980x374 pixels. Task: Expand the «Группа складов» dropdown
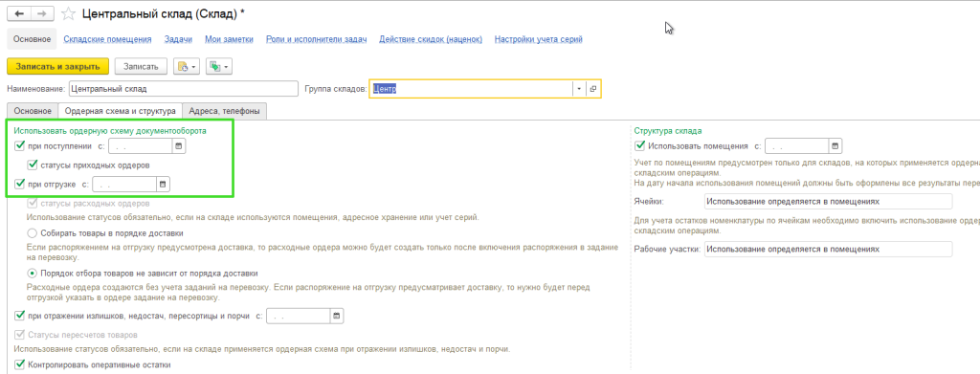tap(579, 89)
